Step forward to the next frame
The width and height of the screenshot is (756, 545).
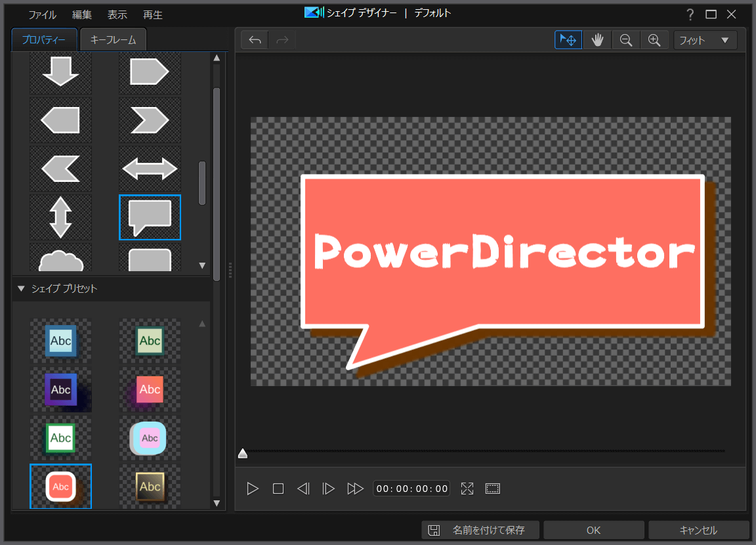pyautogui.click(x=328, y=489)
